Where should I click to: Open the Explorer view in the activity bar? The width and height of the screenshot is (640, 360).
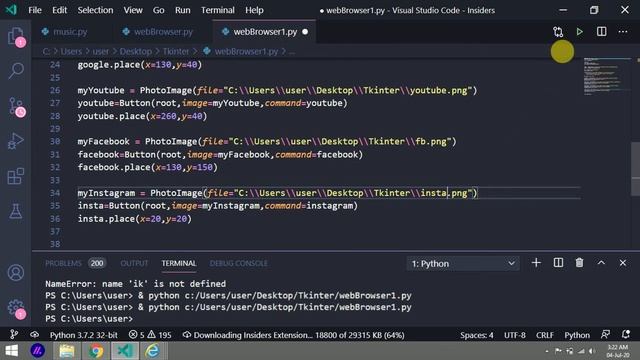click(16, 36)
